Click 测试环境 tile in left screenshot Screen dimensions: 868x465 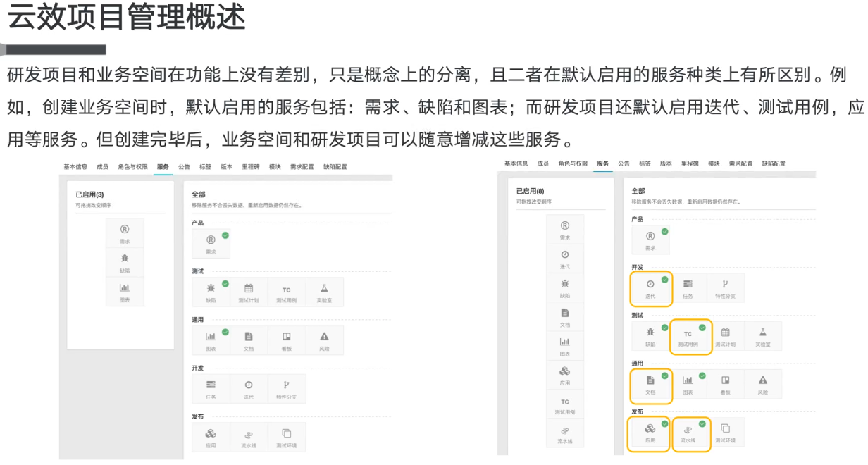[x=287, y=438]
